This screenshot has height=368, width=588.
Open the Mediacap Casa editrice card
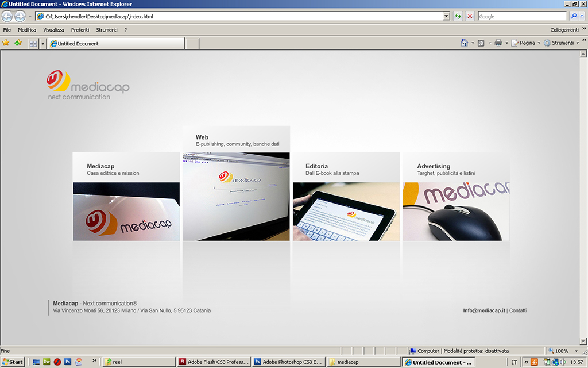[126, 197]
